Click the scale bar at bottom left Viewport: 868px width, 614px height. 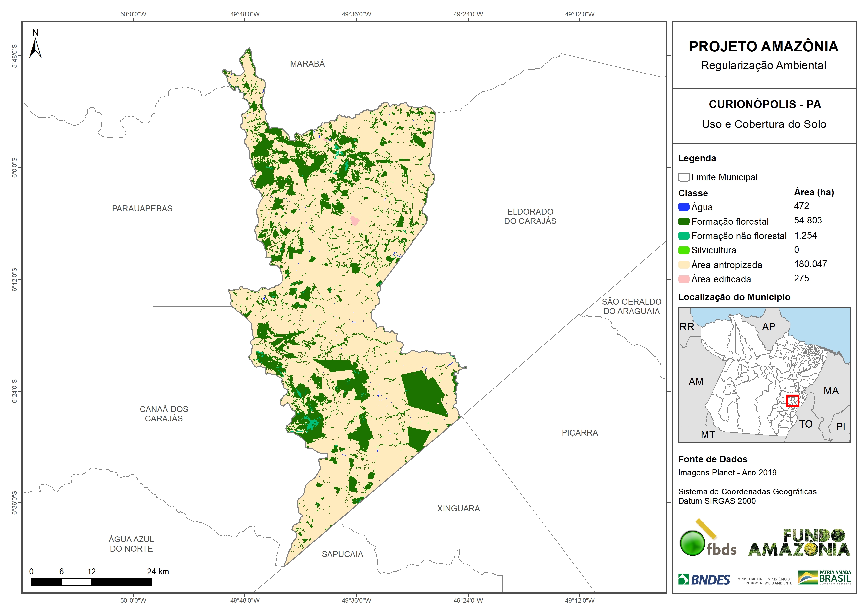pyautogui.click(x=92, y=582)
